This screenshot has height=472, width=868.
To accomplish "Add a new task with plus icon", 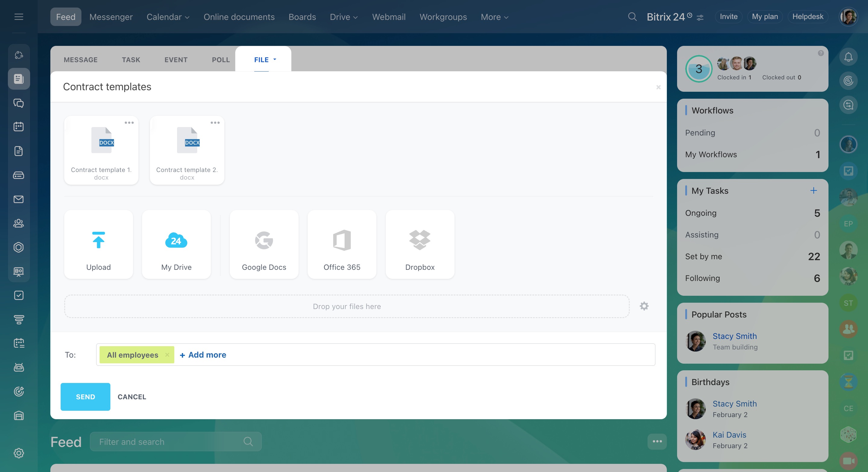I will coord(813,190).
